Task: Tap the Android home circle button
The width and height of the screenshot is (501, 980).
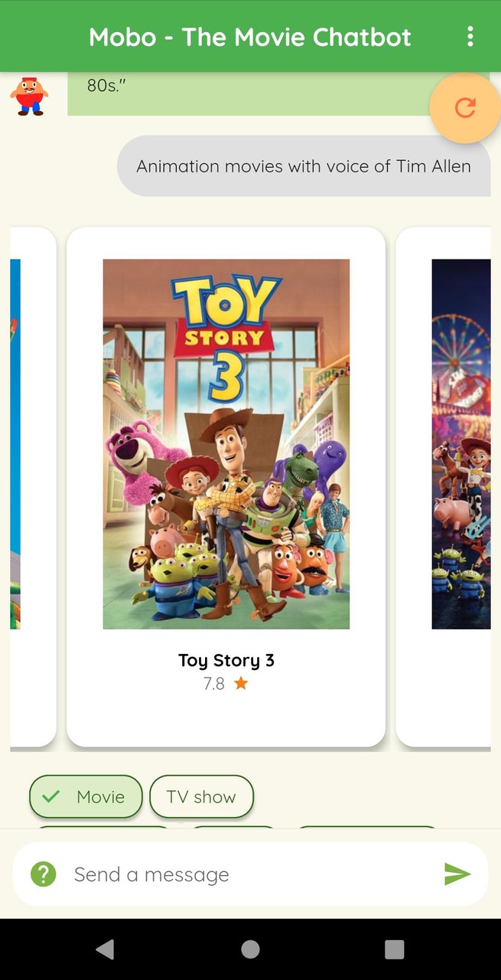Action: 250,949
